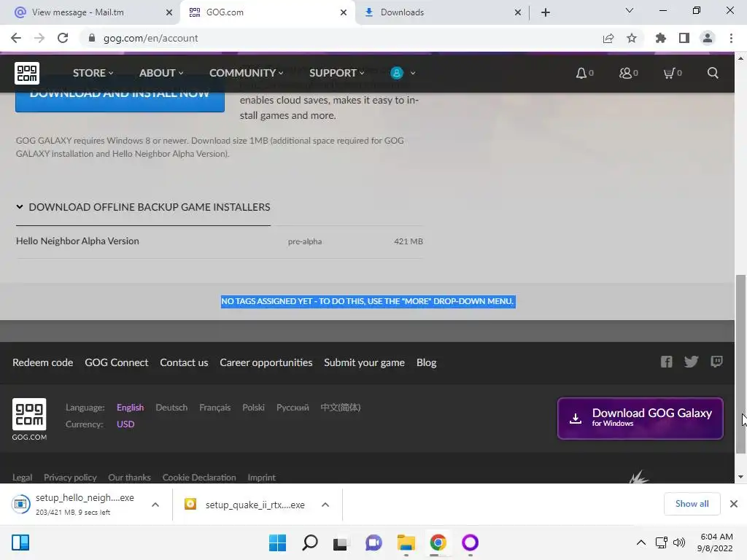Open Submit your game link
This screenshot has width=747, height=560.
click(365, 362)
